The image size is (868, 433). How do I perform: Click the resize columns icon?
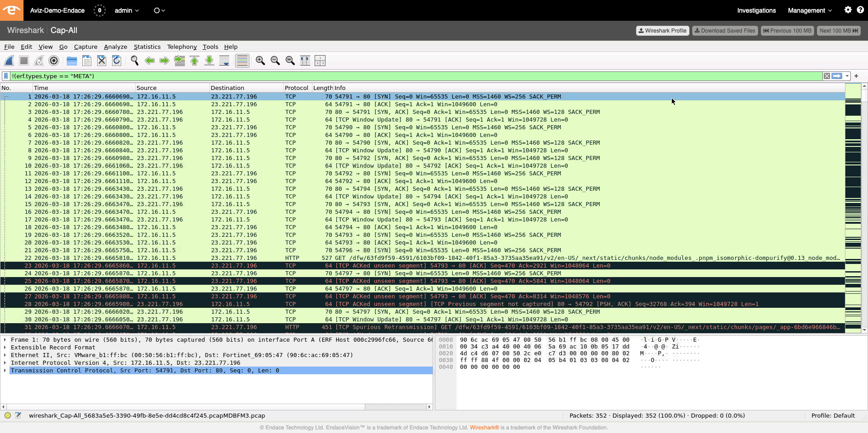pyautogui.click(x=305, y=61)
